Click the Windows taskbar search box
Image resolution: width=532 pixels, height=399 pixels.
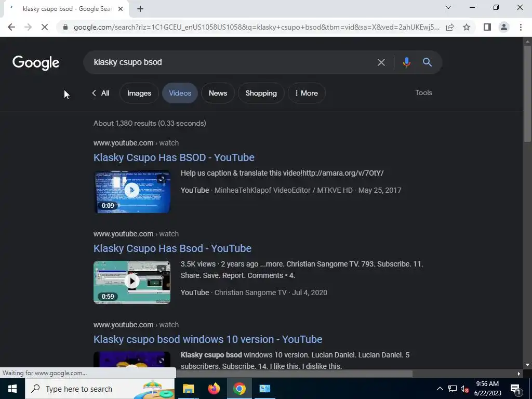(100, 389)
